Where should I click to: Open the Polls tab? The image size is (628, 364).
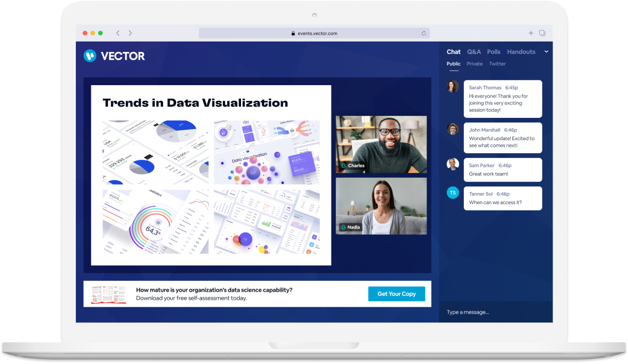493,52
